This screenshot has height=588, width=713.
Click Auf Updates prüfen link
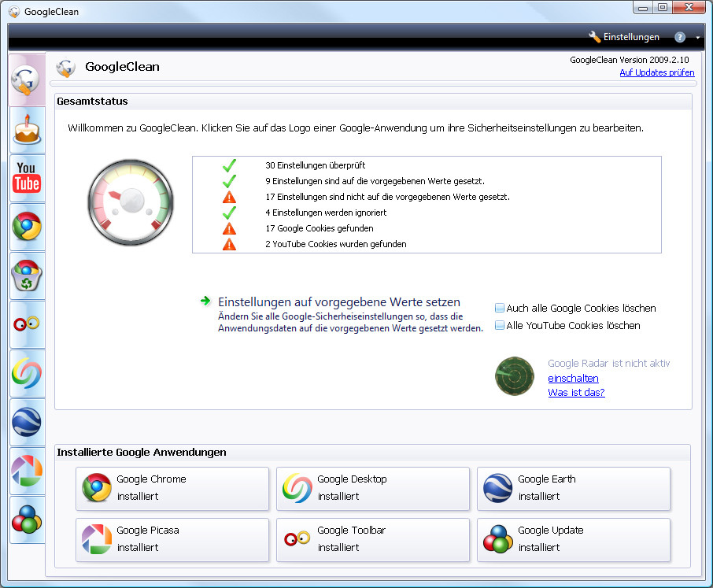tap(656, 72)
